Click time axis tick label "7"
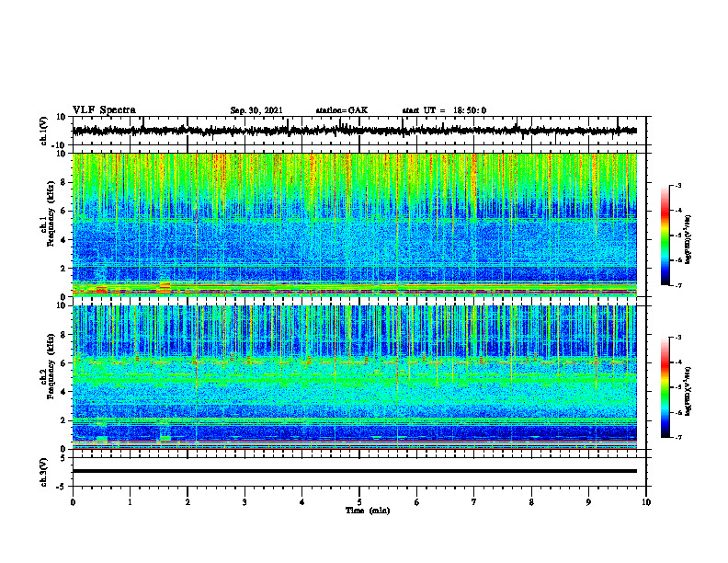The width and height of the screenshot is (728, 563). click(474, 502)
